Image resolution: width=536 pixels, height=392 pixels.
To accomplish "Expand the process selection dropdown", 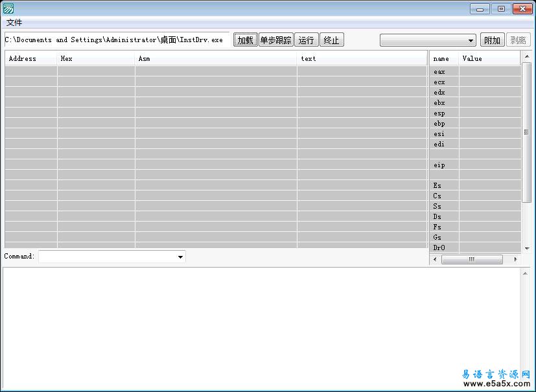I will click(x=471, y=40).
